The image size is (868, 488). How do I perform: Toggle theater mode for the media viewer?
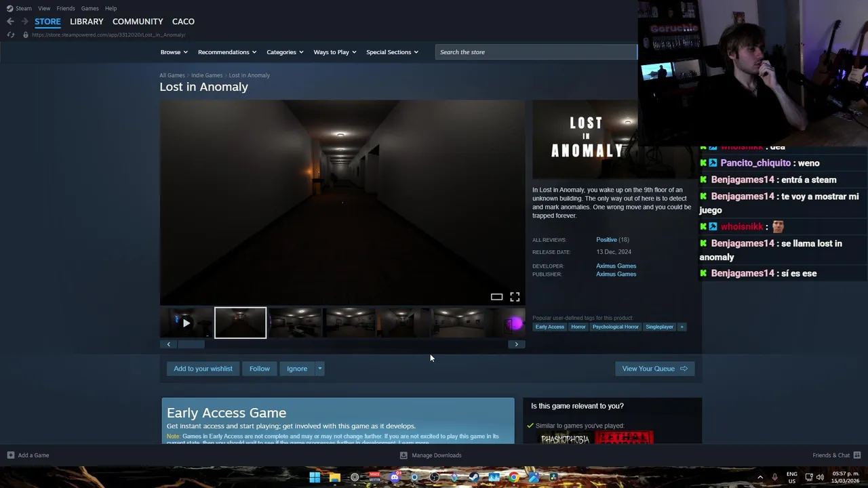click(496, 297)
